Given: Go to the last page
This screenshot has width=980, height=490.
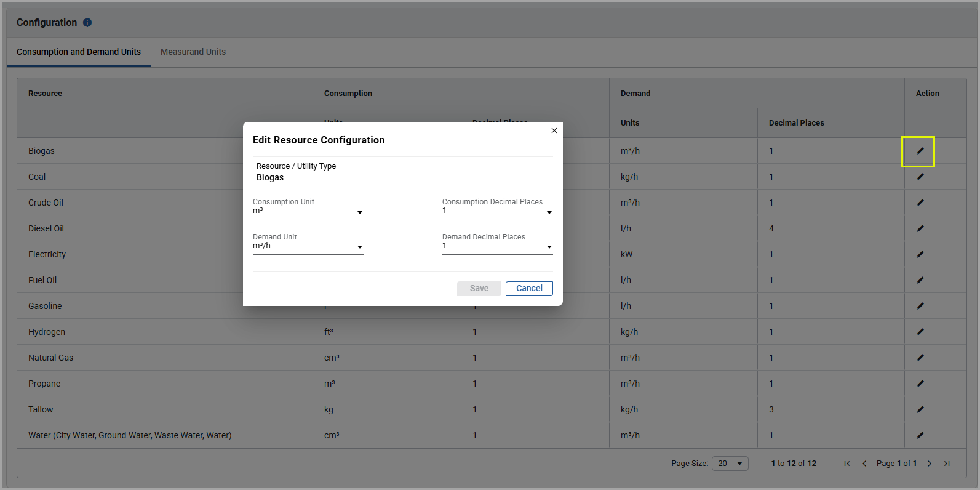Looking at the screenshot, I should click(947, 464).
